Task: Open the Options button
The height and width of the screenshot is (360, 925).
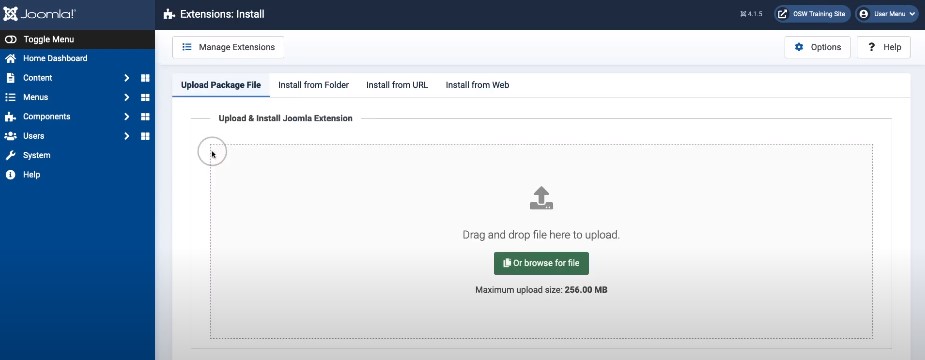Action: (x=817, y=47)
